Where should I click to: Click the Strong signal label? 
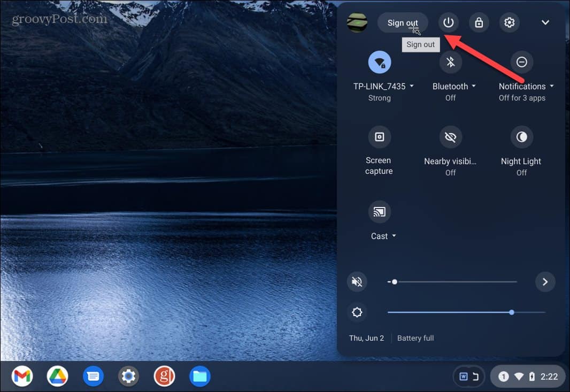[x=379, y=98]
